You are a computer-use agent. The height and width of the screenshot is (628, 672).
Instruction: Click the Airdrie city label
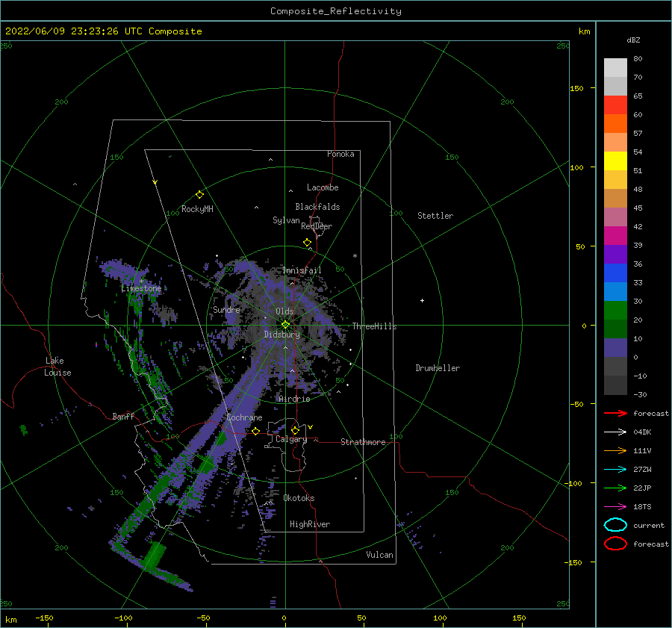(294, 399)
